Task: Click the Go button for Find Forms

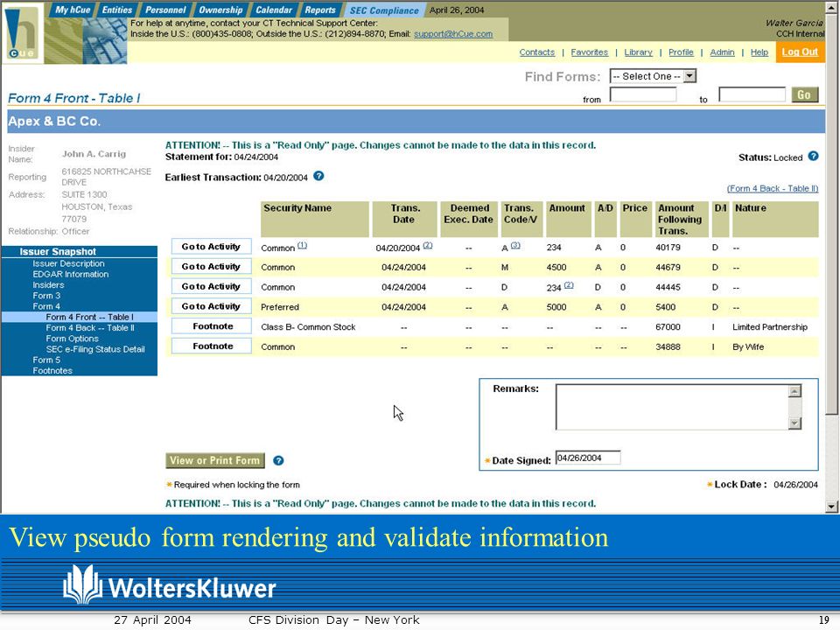Action: pos(805,94)
